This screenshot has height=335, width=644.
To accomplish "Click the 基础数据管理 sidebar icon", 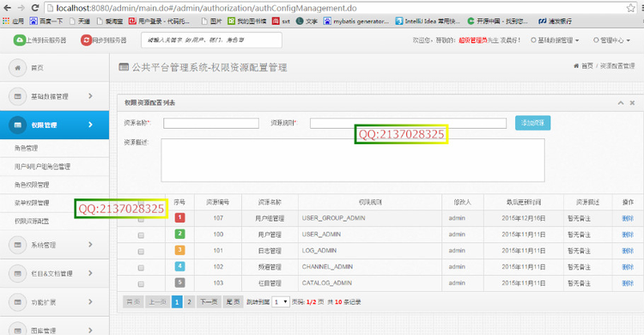I will pos(17,96).
